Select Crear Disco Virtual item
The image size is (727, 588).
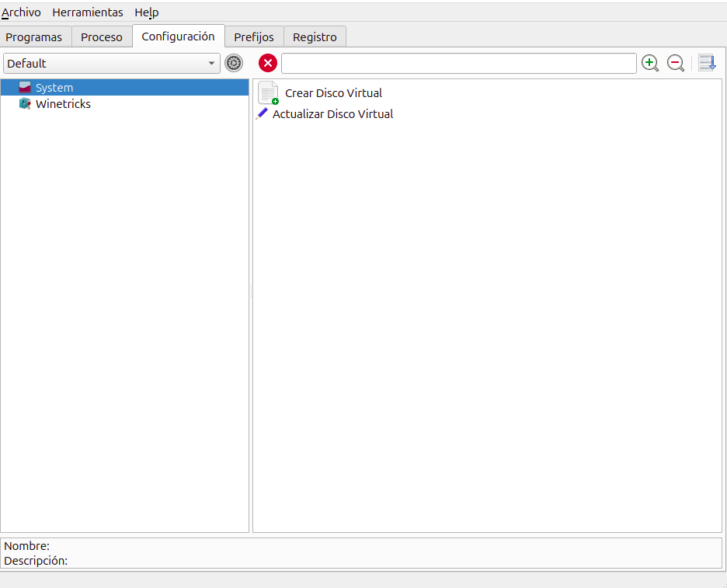click(x=333, y=93)
